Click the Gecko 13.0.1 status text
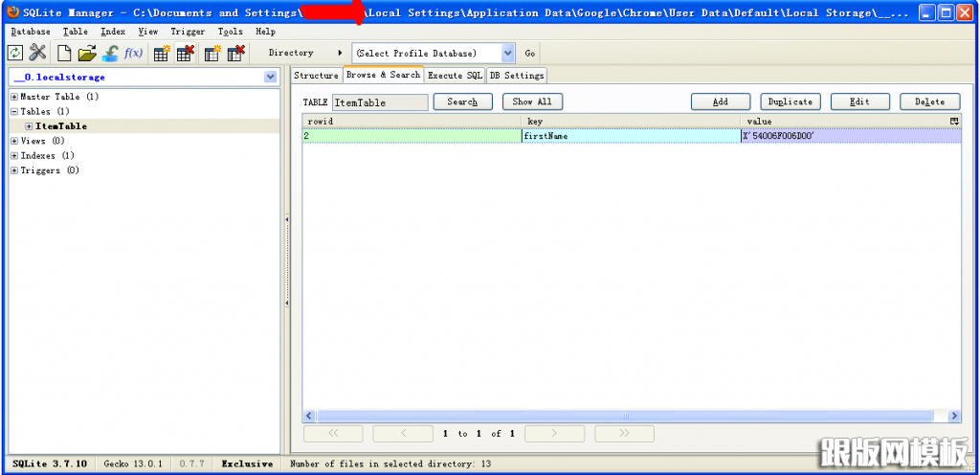Viewport: 980px width, 475px height. point(132,464)
